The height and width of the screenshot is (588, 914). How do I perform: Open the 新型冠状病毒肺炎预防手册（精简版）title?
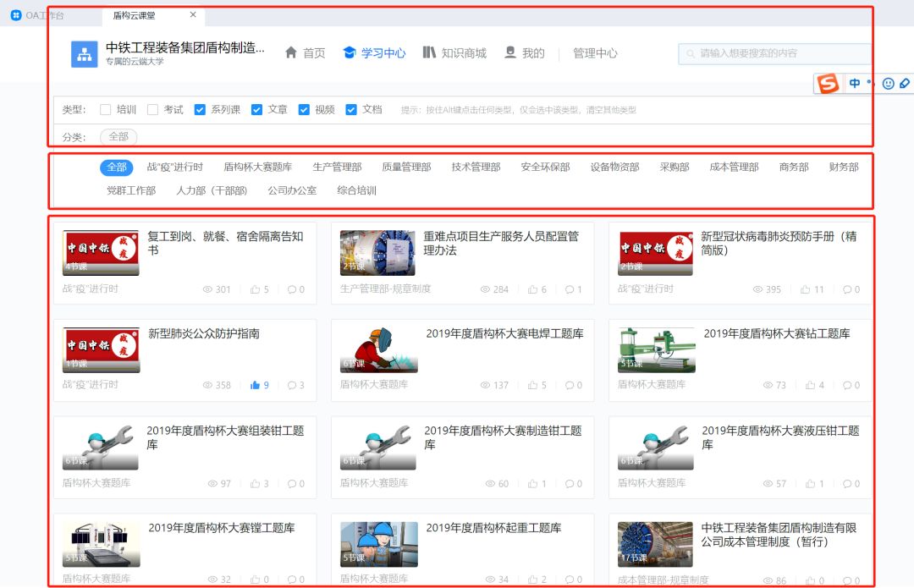(779, 243)
